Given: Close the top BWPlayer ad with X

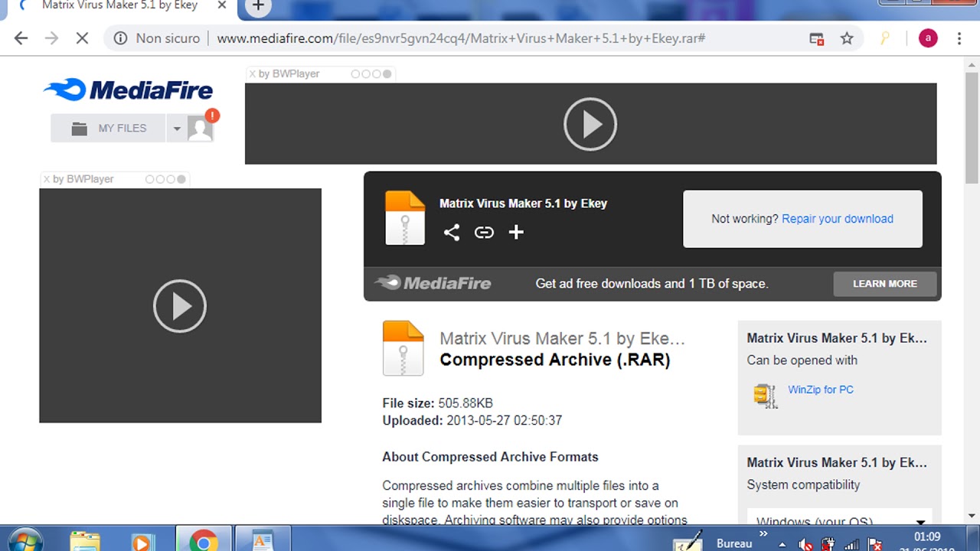Looking at the screenshot, I should tap(252, 73).
